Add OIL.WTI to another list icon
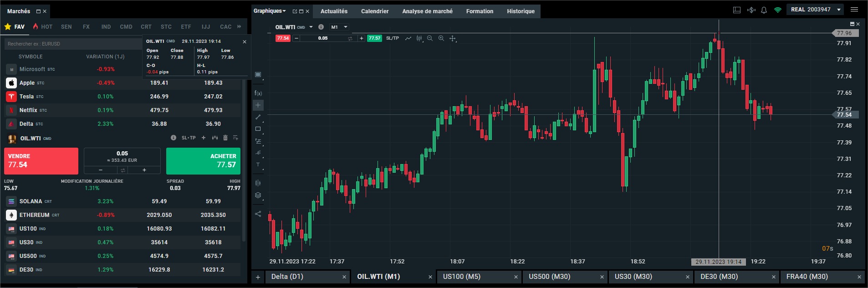This screenshot has height=288, width=868. [x=235, y=138]
